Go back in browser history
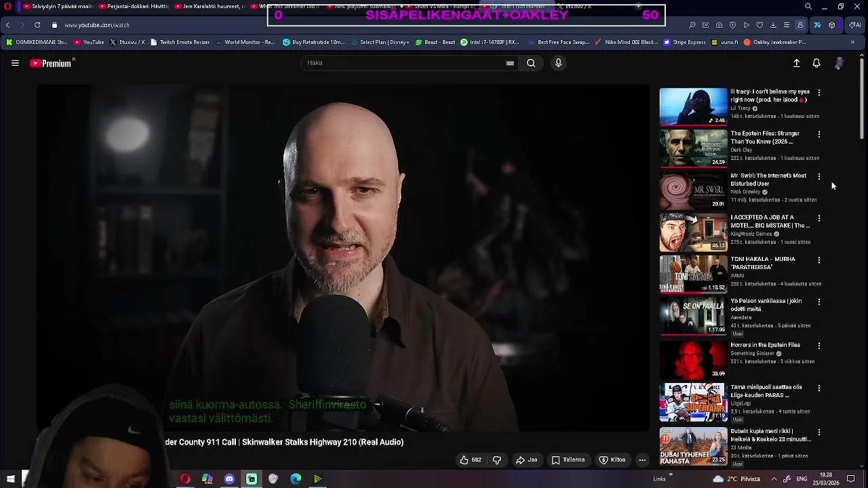The width and height of the screenshot is (868, 488). [x=7, y=25]
